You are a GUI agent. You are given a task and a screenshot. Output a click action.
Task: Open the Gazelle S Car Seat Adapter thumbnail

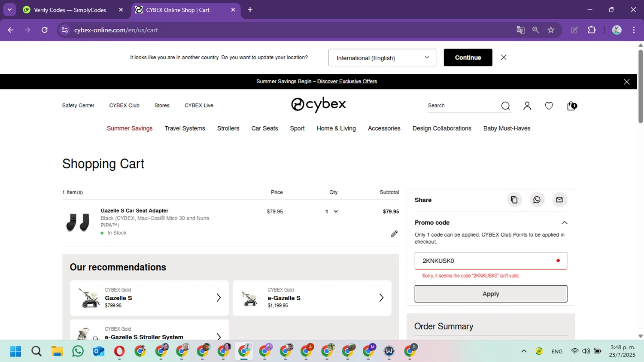[x=78, y=222]
